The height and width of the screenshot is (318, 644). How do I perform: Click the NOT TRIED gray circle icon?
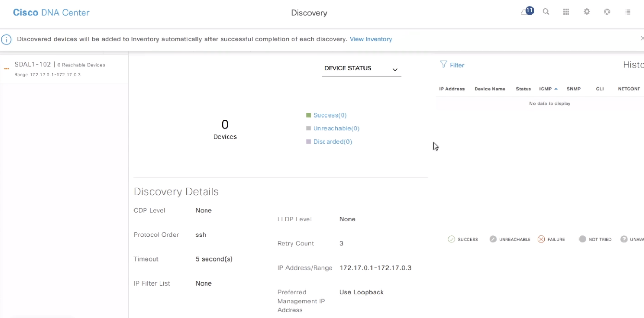pyautogui.click(x=582, y=239)
